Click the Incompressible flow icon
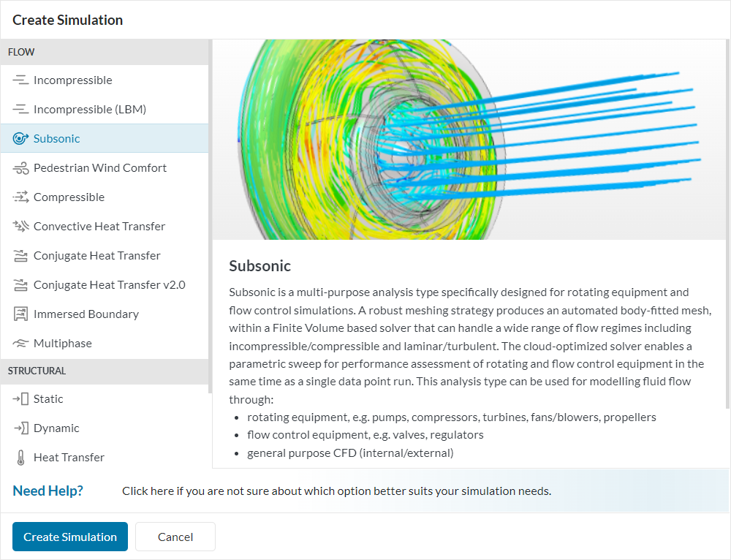Image resolution: width=731 pixels, height=560 pixels. pyautogui.click(x=20, y=80)
